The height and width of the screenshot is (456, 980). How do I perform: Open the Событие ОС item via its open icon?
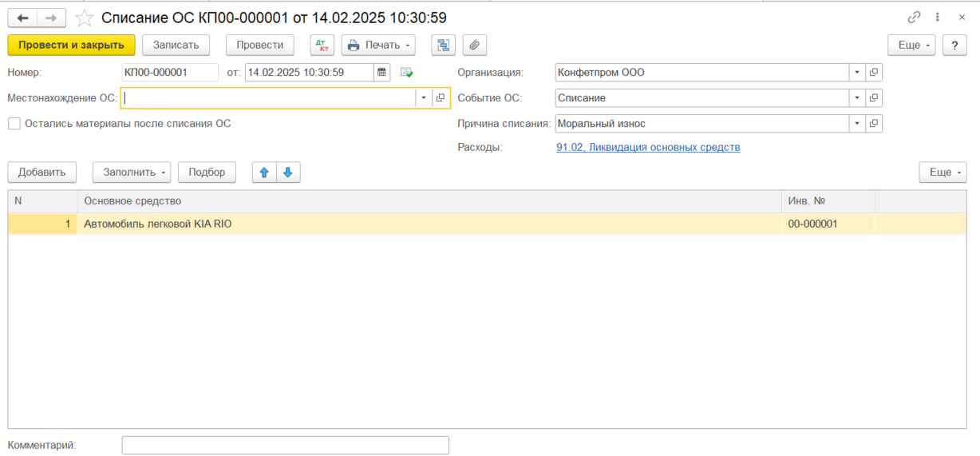pyautogui.click(x=874, y=98)
